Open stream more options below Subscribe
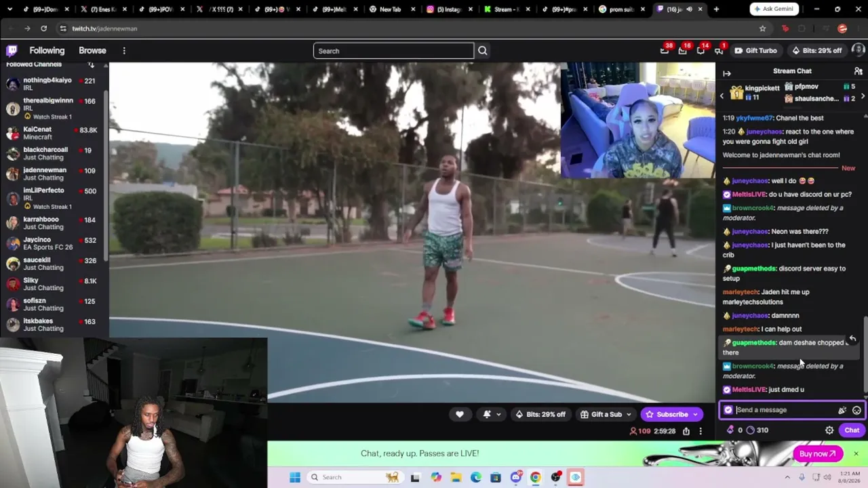The image size is (868, 488). point(701,431)
